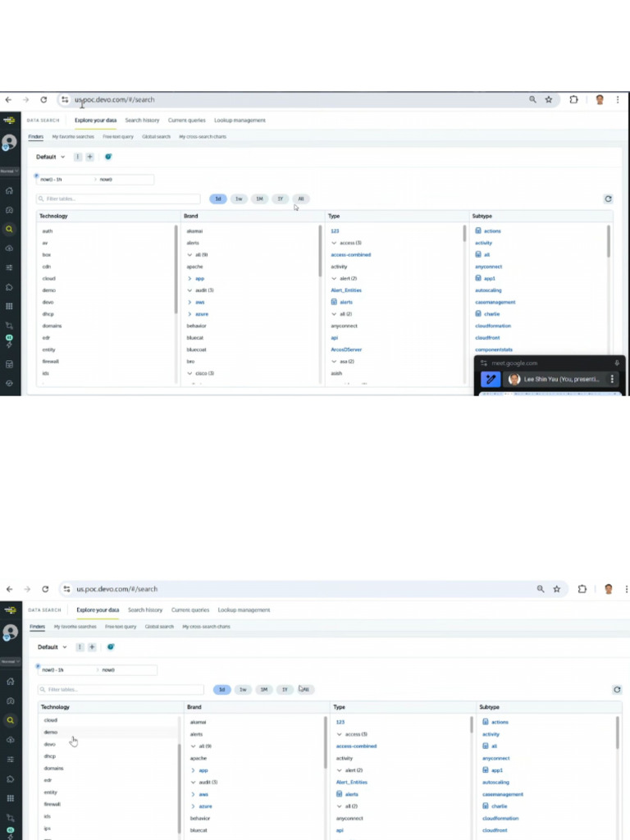
Task: Switch to Search history tab in lower window
Action: point(145,610)
